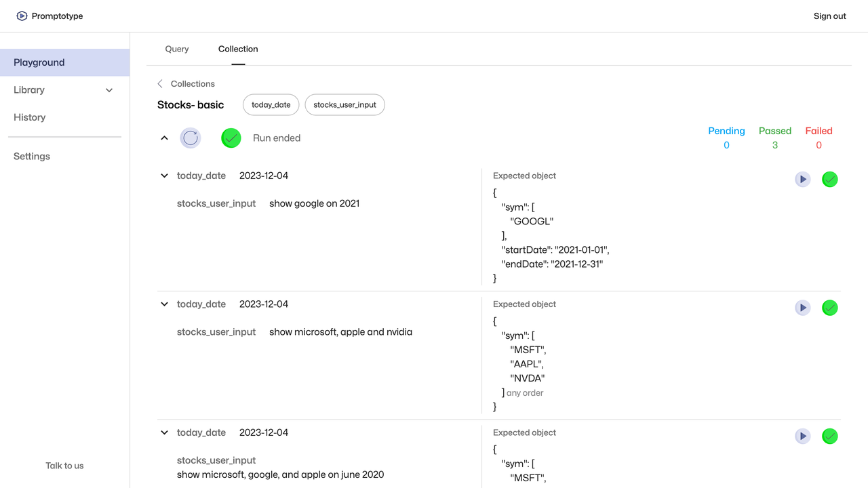This screenshot has width=868, height=488.
Task: Click the endDate "2021-12-31" line
Action: pyautogui.click(x=552, y=264)
